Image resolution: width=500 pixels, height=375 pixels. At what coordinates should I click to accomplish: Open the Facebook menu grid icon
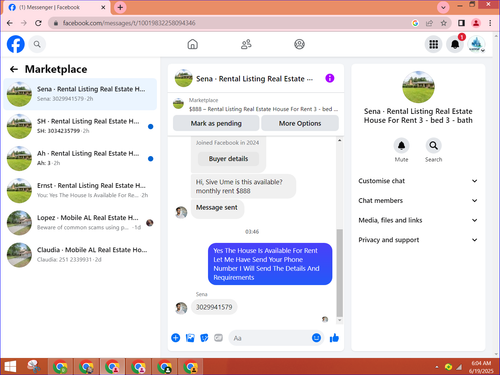[x=433, y=44]
